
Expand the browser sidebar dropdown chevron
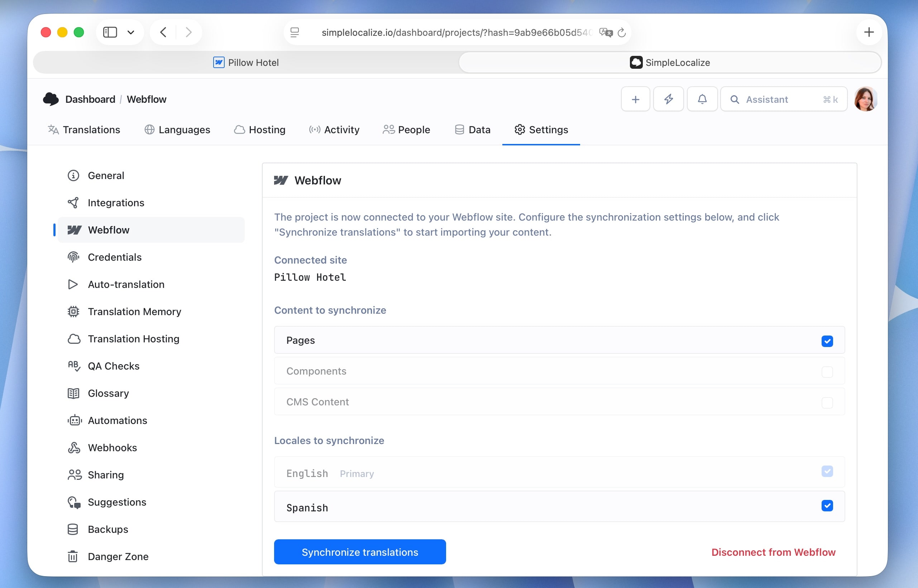point(131,32)
